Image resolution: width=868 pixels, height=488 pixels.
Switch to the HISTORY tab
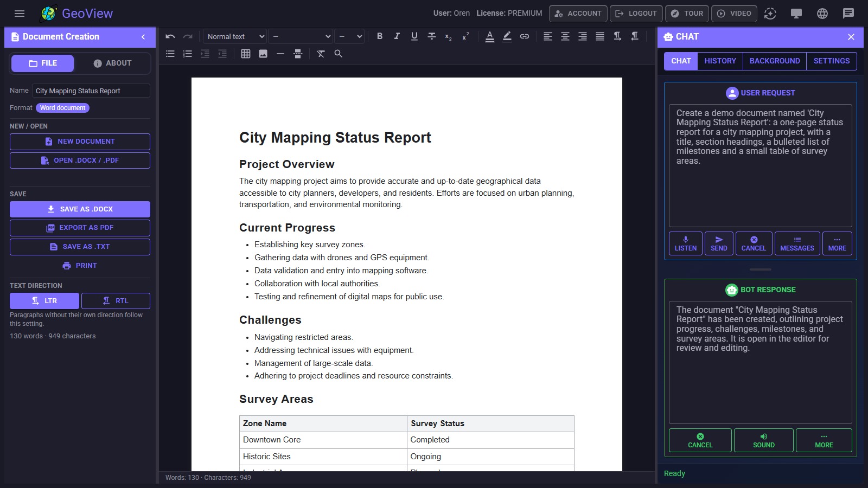click(x=720, y=61)
